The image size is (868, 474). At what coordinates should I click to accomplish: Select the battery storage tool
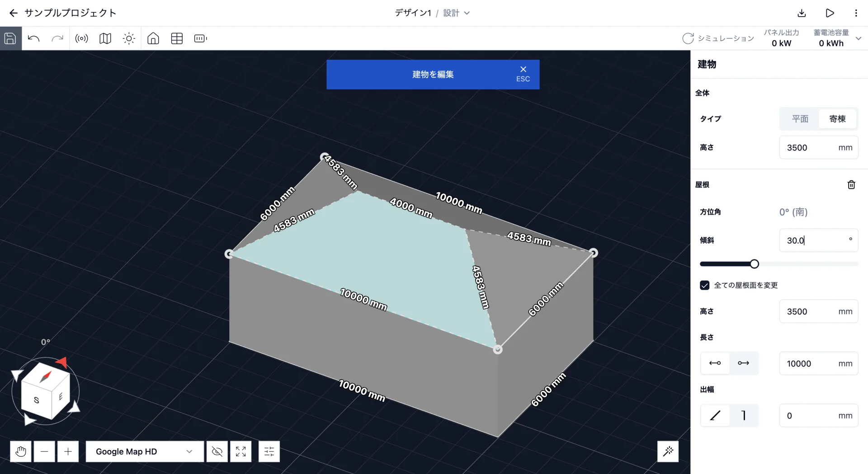pos(200,38)
